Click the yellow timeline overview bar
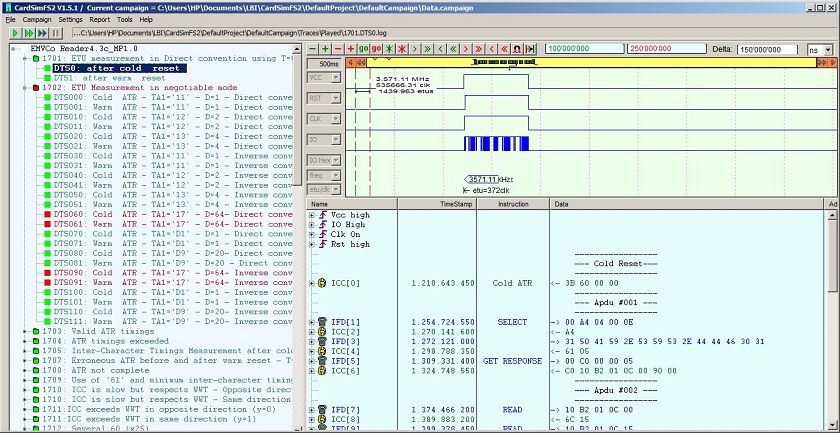840x433 pixels. pyautogui.click(x=591, y=63)
